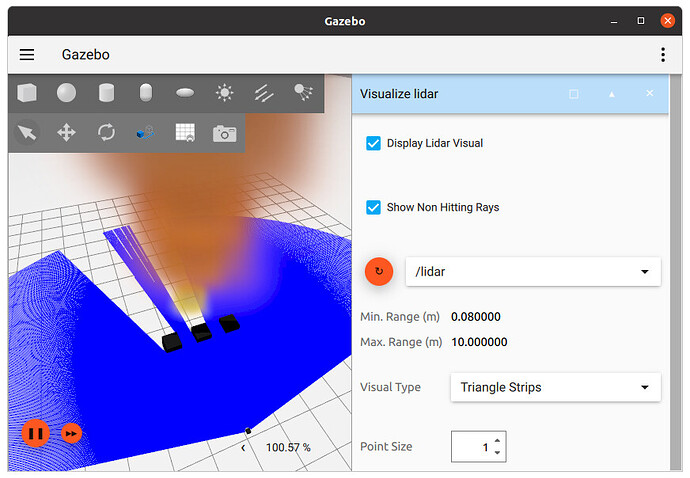Expand the real time factor chevron
Viewport: 690px width, 478px height.
pos(243,448)
